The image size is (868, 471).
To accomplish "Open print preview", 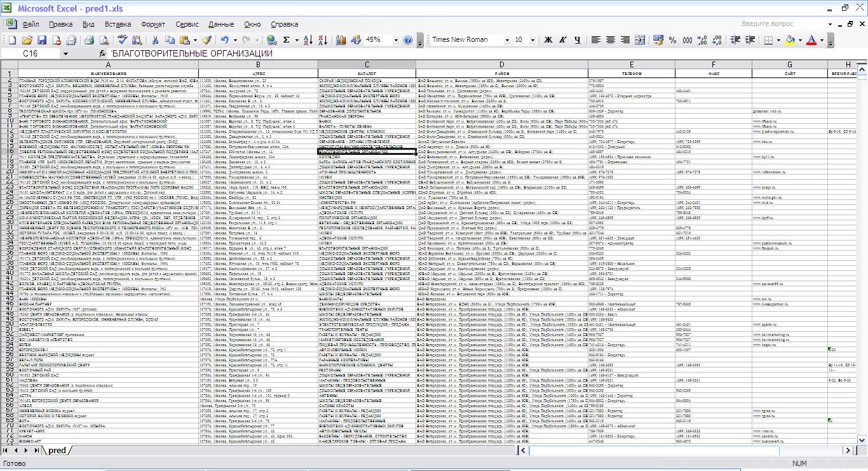I will pos(104,39).
